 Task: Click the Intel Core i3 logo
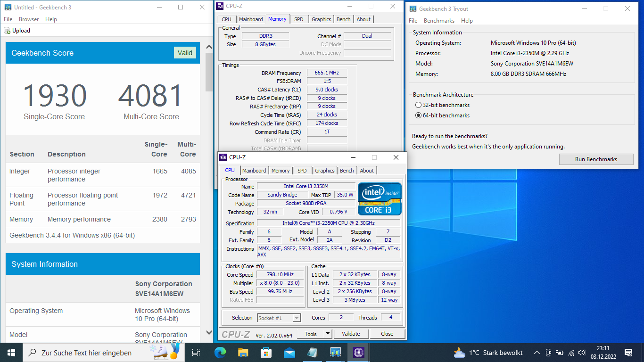coord(380,199)
